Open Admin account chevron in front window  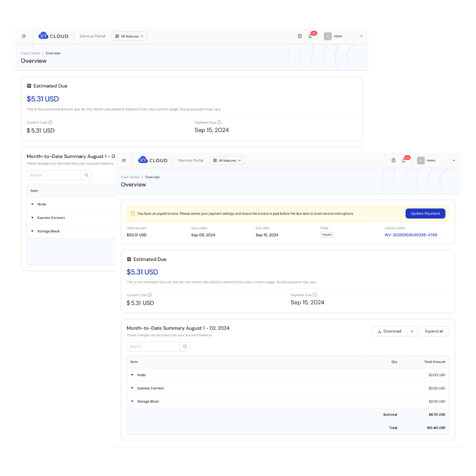point(454,160)
